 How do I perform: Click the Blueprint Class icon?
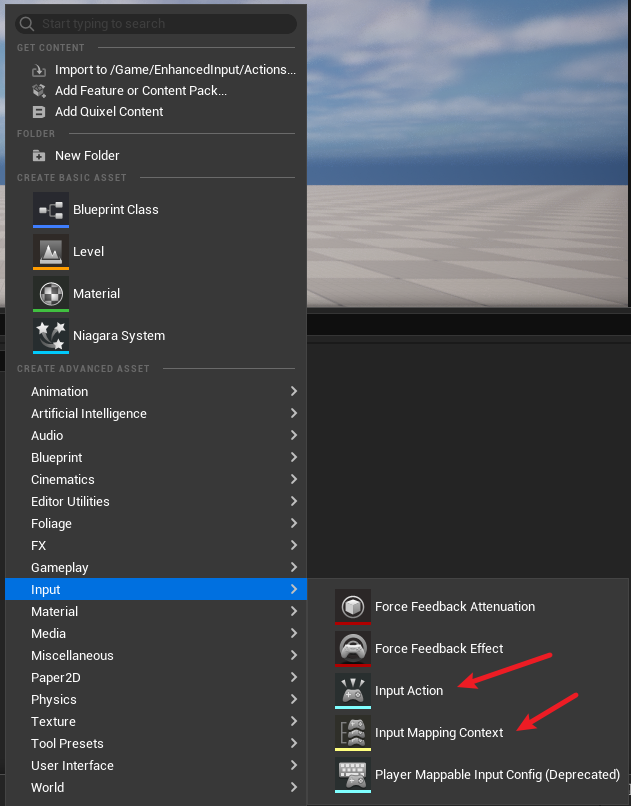(51, 210)
